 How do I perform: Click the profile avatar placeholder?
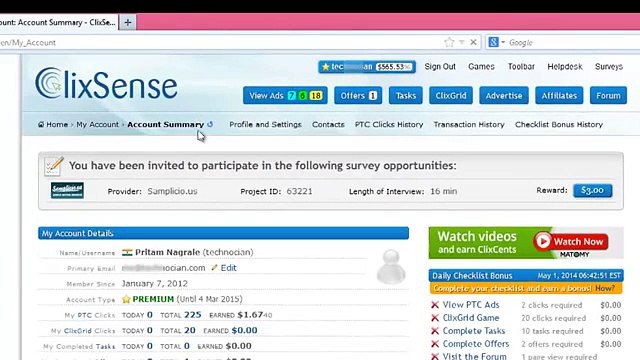pyautogui.click(x=391, y=267)
